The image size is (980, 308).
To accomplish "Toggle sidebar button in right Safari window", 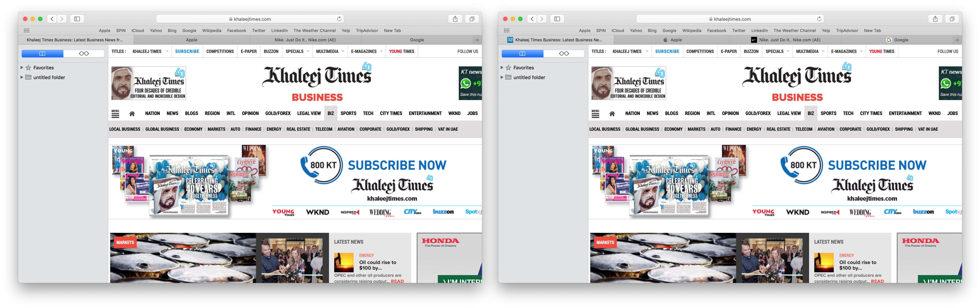I will (557, 19).
